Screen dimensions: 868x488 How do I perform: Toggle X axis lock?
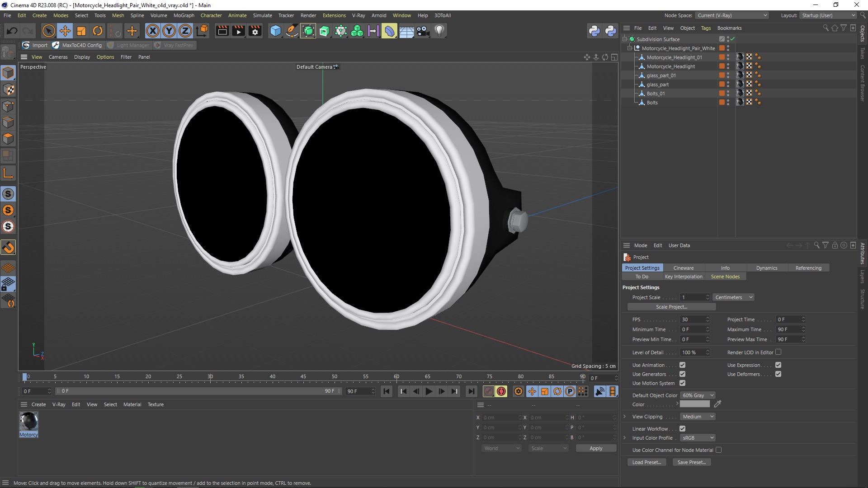click(153, 31)
